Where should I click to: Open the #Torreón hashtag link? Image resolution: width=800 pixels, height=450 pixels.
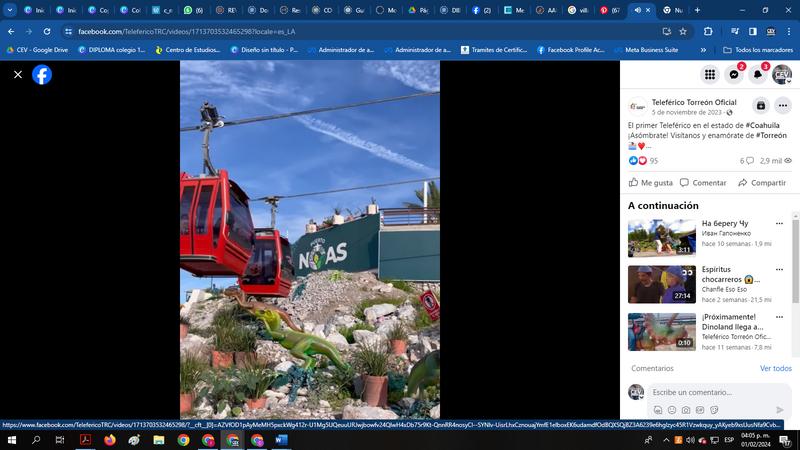(x=771, y=135)
